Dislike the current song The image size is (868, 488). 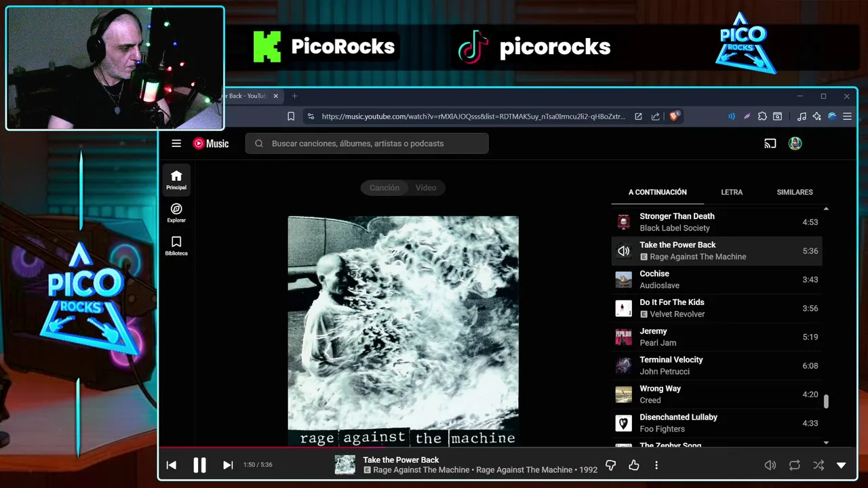point(610,465)
